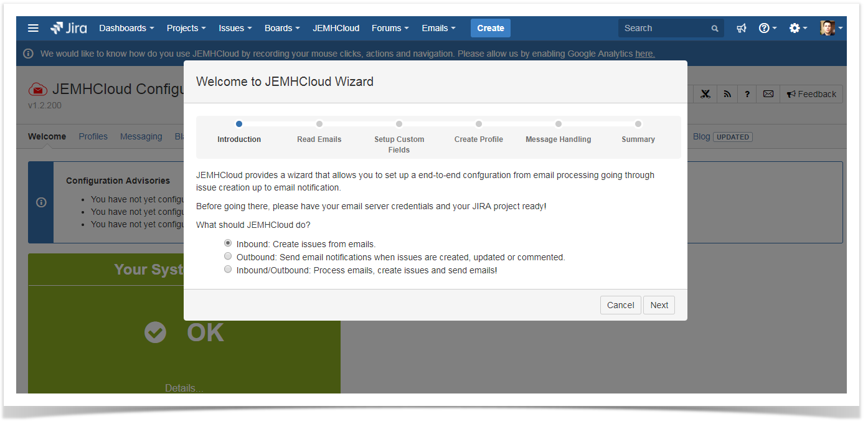Open the Forums dropdown menu
Image resolution: width=868 pixels, height=424 pixels.
click(390, 28)
